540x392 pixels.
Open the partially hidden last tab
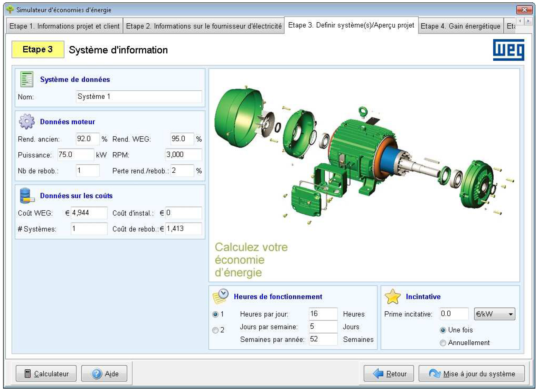(510, 26)
